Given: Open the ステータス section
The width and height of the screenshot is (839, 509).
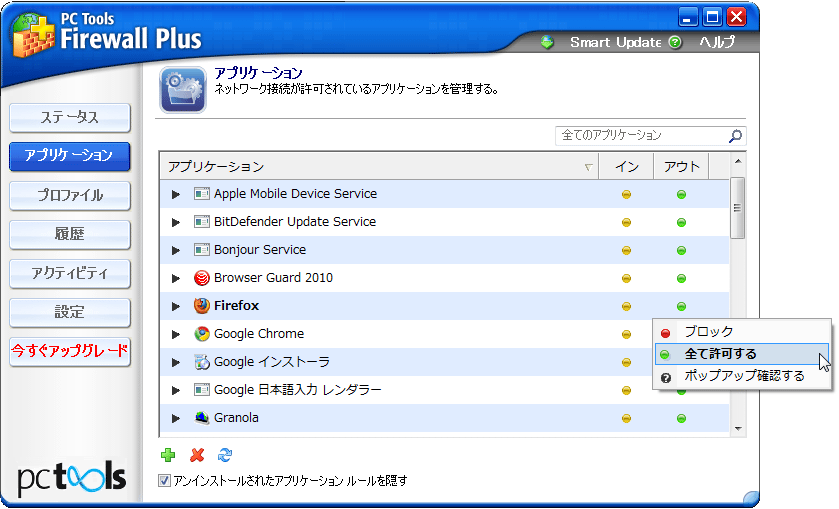Looking at the screenshot, I should 70,117.
